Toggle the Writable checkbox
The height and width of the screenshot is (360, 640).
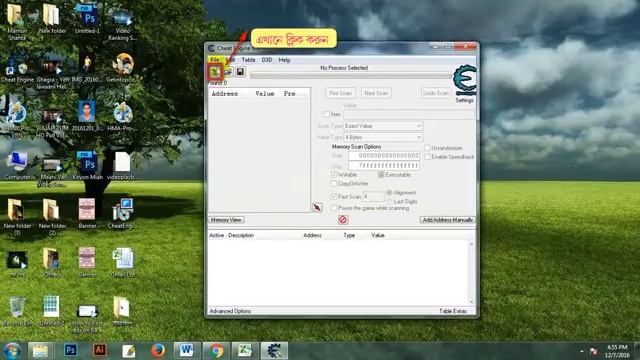pyautogui.click(x=334, y=175)
